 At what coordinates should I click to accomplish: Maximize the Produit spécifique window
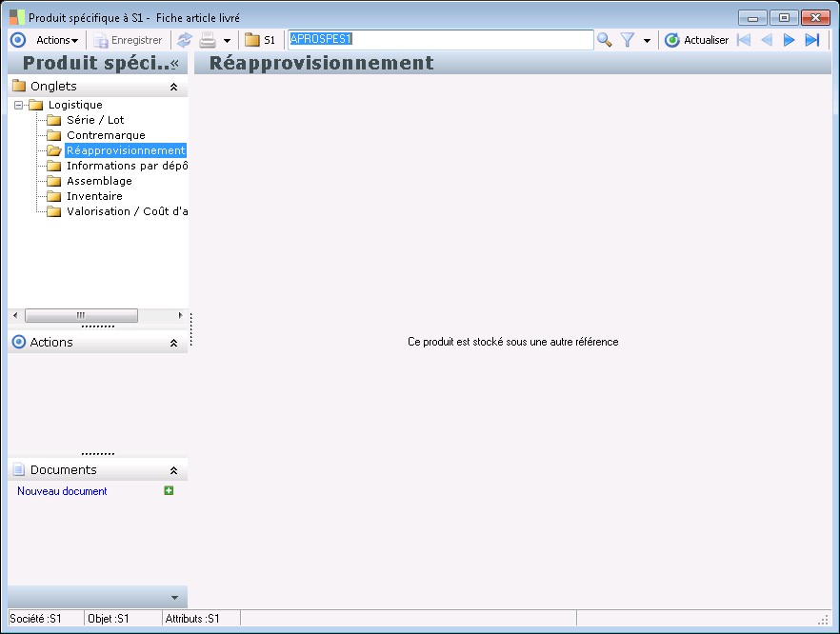[x=784, y=18]
